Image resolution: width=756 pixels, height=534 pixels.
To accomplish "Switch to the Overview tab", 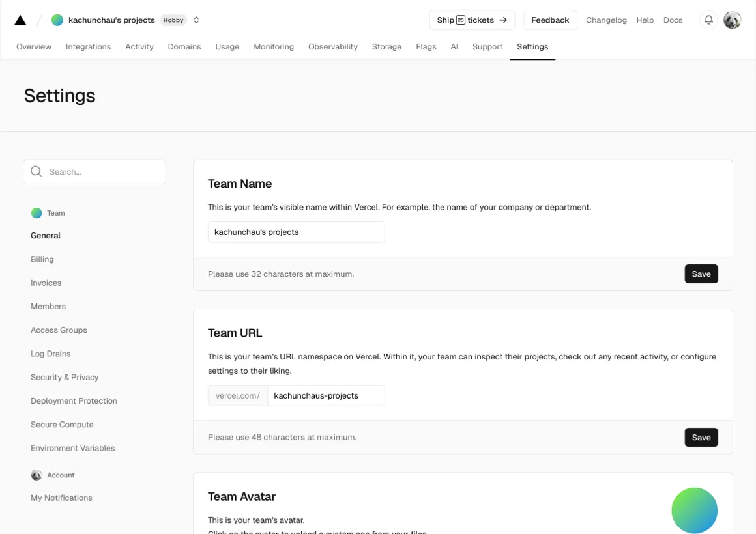I will (x=34, y=47).
